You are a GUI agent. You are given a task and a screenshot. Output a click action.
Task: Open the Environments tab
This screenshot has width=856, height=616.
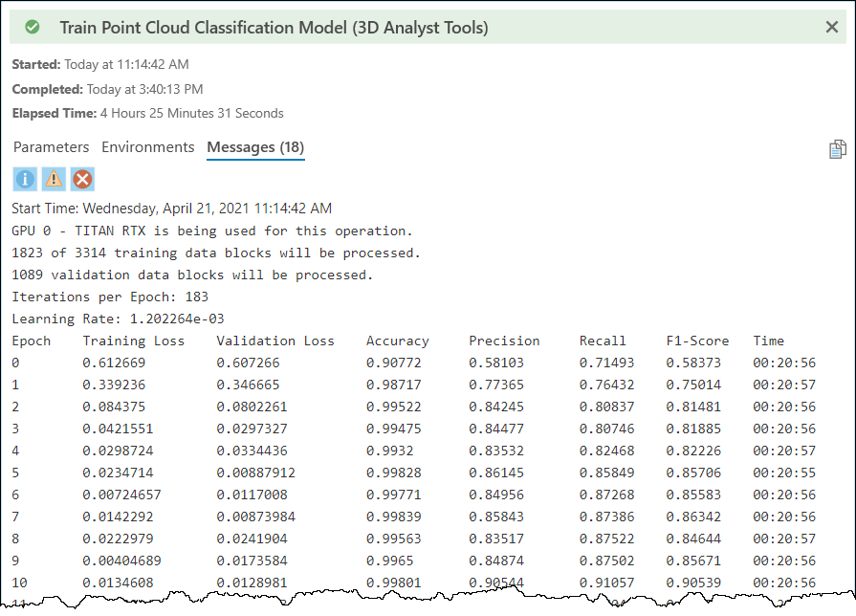147,147
